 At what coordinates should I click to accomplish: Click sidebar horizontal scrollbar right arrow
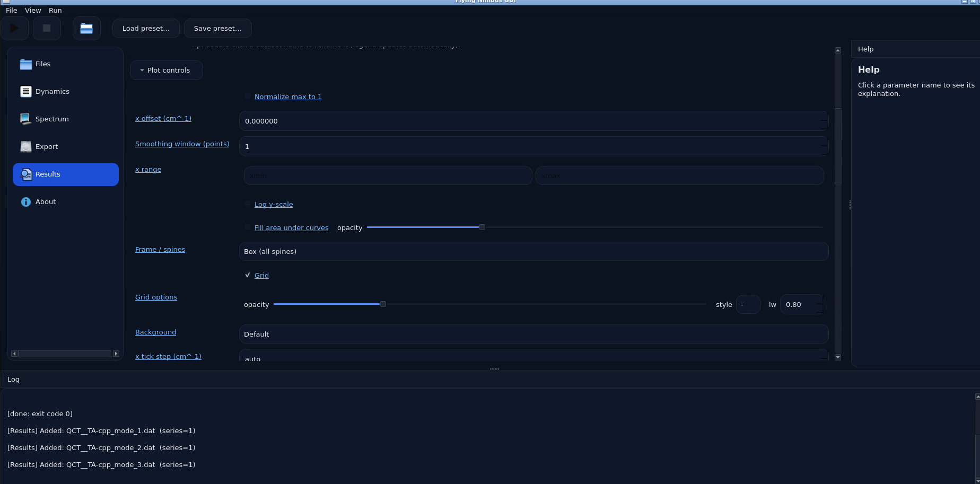coord(116,354)
